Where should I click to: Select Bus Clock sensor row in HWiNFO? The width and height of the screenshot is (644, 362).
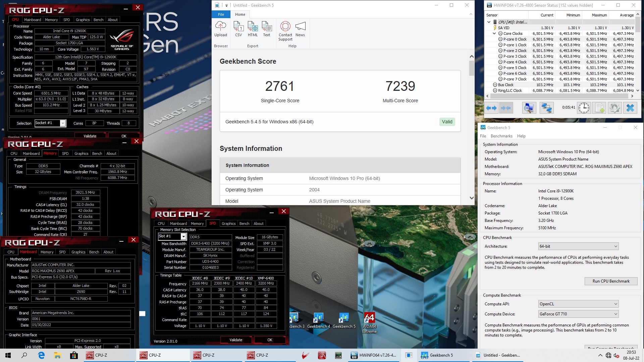[560, 85]
